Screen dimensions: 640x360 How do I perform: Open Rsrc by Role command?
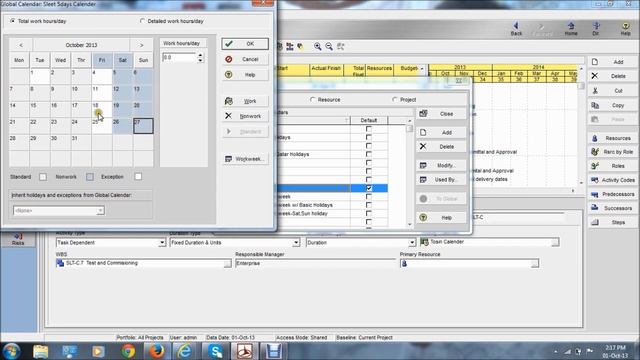612,152
